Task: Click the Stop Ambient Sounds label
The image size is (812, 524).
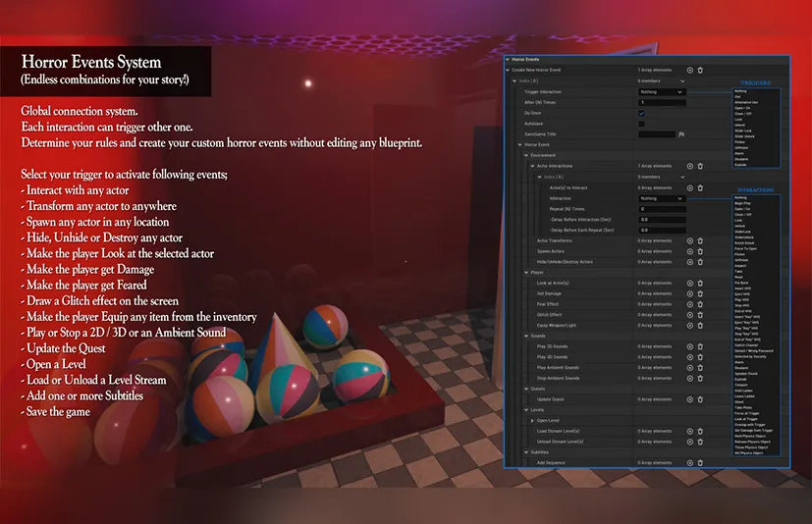Action: 558,379
